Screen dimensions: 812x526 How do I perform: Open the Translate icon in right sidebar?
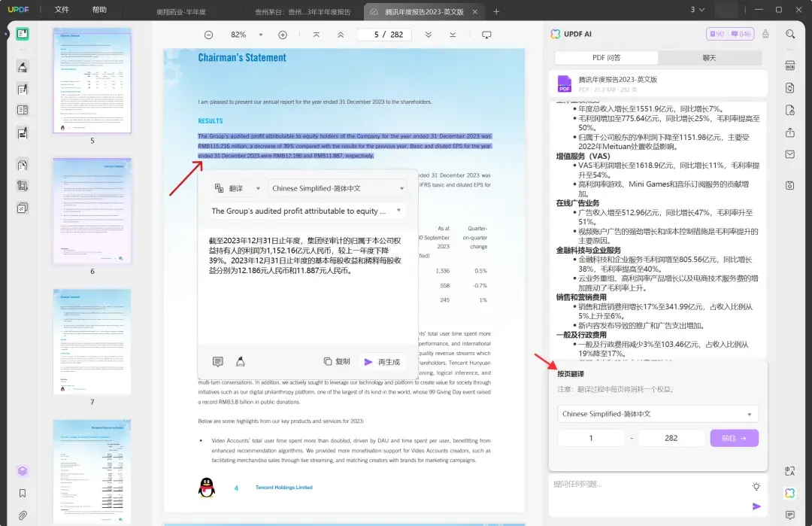pyautogui.click(x=790, y=470)
